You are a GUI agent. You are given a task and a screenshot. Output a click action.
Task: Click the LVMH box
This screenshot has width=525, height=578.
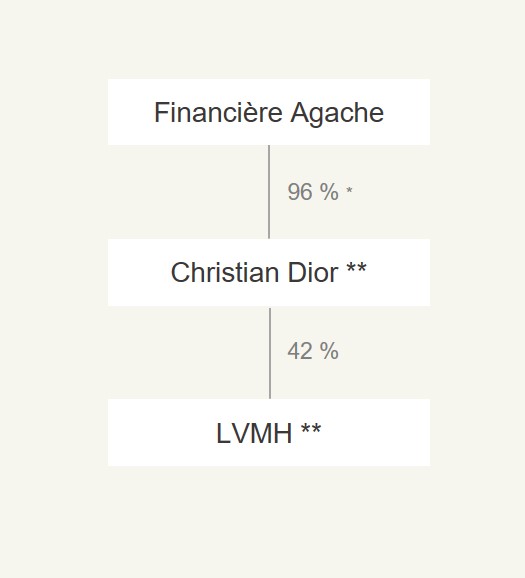(269, 432)
